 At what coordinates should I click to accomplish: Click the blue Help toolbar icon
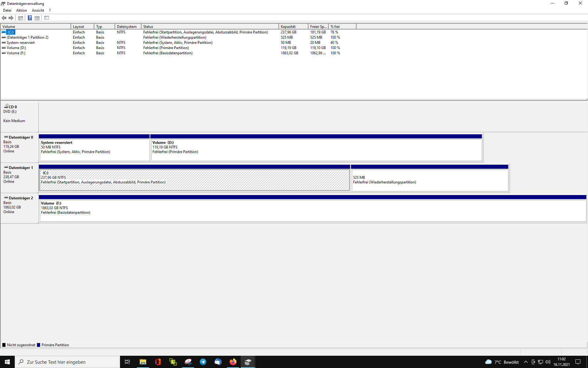[x=30, y=18]
